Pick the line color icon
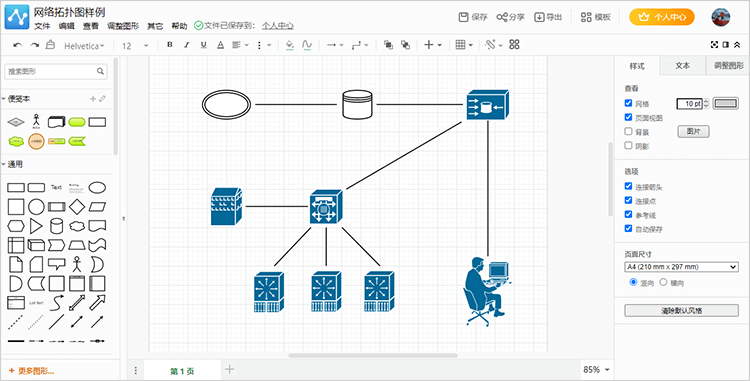Screen dimensions: 750x381 click(x=307, y=45)
